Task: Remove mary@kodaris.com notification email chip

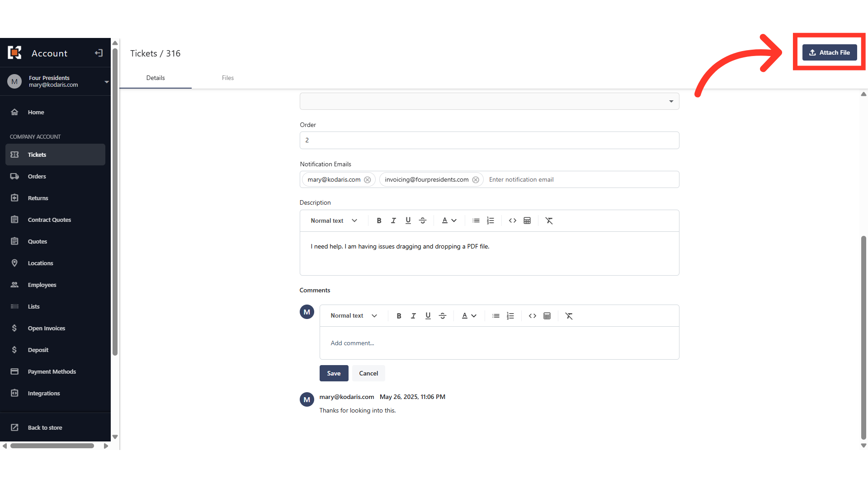Action: pyautogui.click(x=368, y=180)
